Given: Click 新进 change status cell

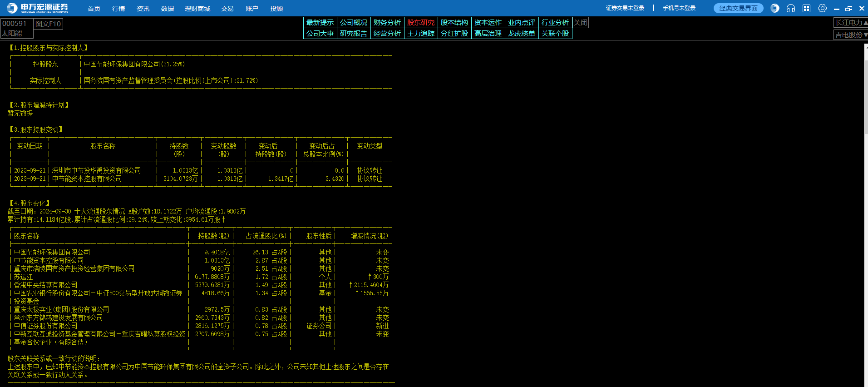Looking at the screenshot, I should coord(382,326).
